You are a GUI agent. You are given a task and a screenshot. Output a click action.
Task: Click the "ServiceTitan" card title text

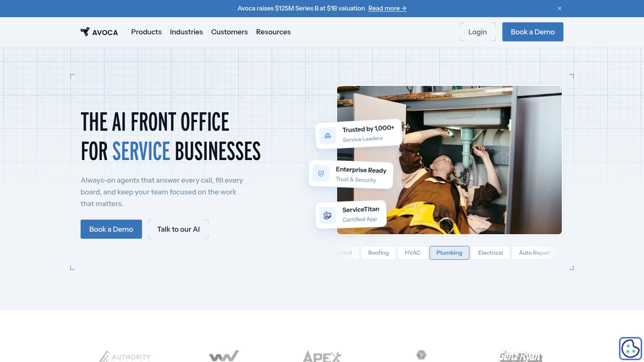pos(361,209)
